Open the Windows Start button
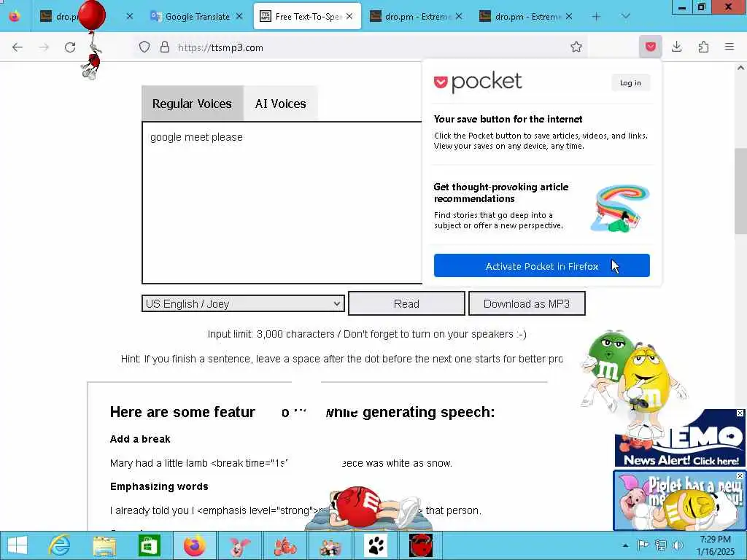This screenshot has width=747, height=560. click(x=18, y=545)
